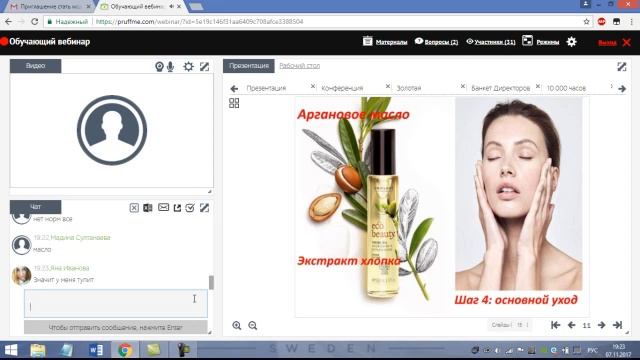Viewport: 640px width, 360px height.
Task: Open Word from the taskbar
Action: coord(96,350)
